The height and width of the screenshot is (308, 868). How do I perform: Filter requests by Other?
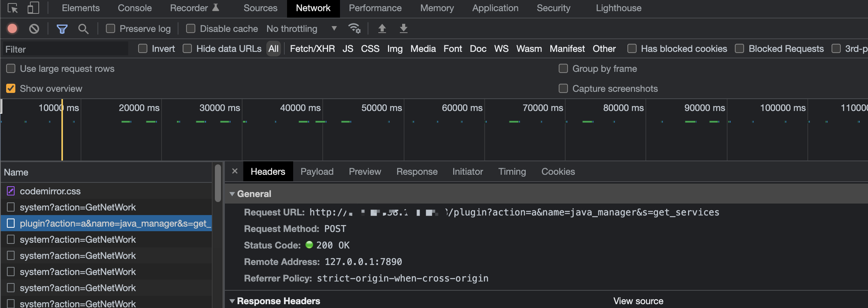(604, 49)
